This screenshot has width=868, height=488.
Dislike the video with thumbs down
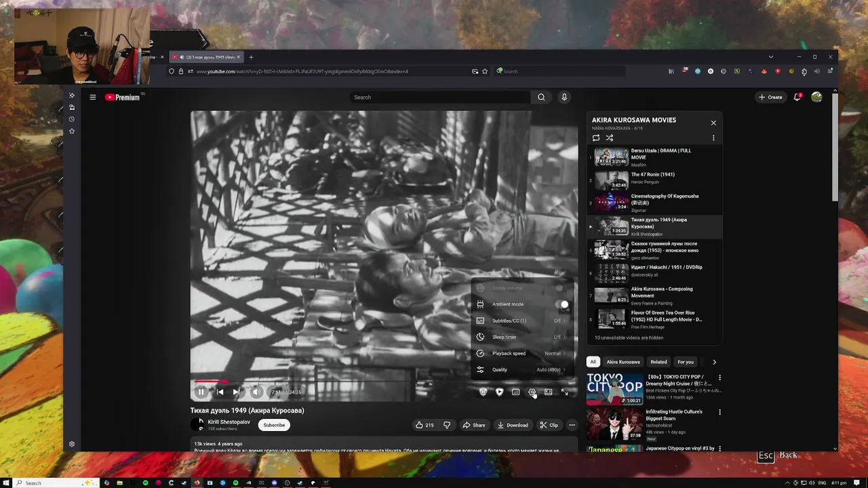point(446,425)
